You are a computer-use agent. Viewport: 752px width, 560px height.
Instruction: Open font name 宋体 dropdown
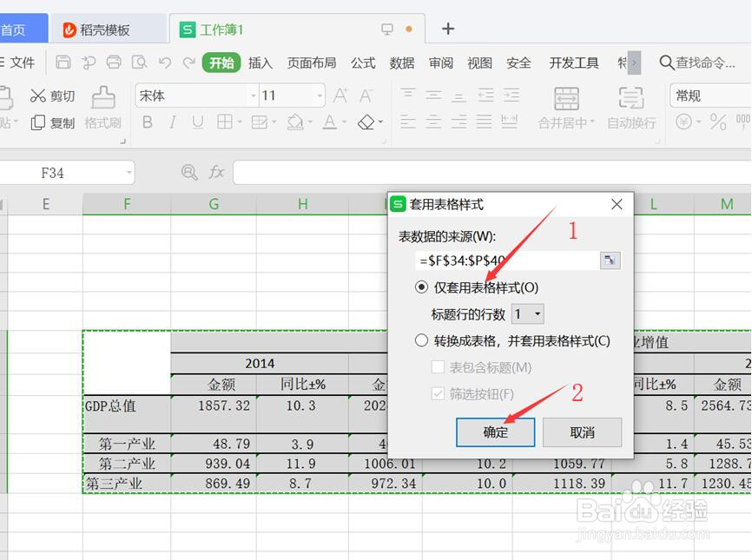click(x=254, y=96)
